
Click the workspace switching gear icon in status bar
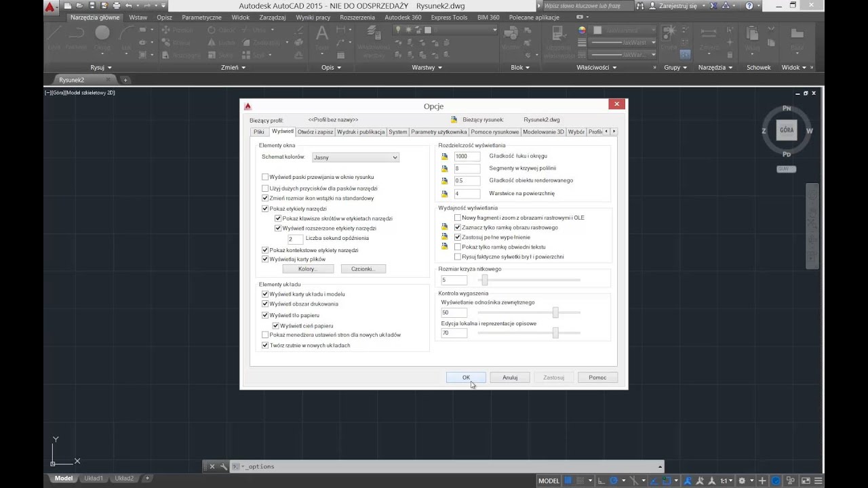pos(742,481)
